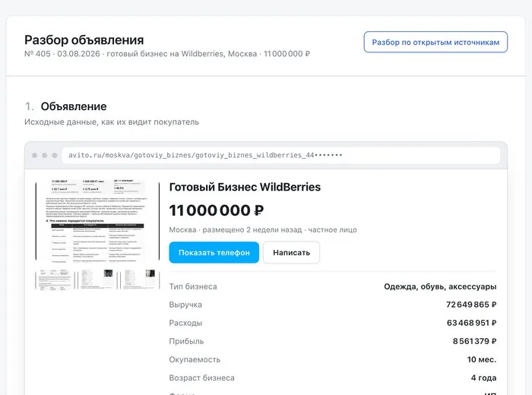The width and height of the screenshot is (532, 395).
Task: Open 'Разбор по открытым источникам' button
Action: point(435,42)
